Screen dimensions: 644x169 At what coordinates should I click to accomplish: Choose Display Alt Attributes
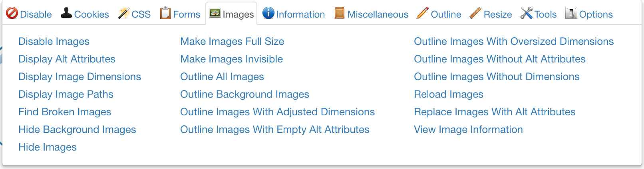[67, 59]
